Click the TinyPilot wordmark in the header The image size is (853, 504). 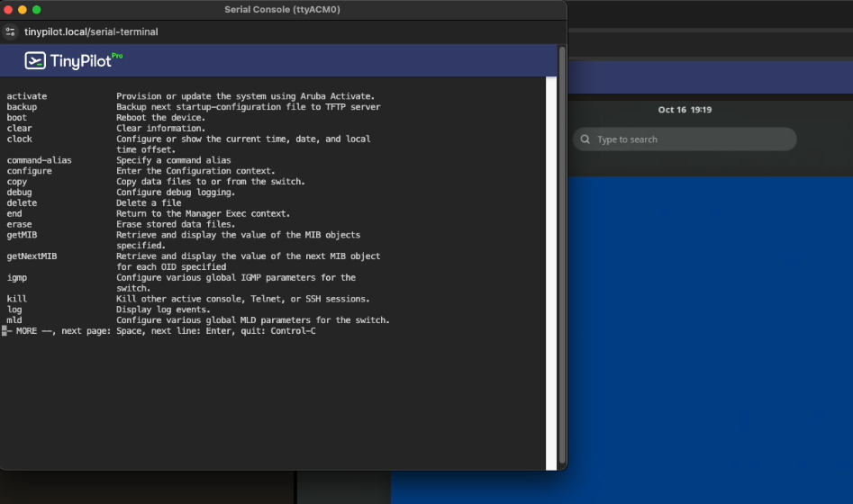pos(79,61)
